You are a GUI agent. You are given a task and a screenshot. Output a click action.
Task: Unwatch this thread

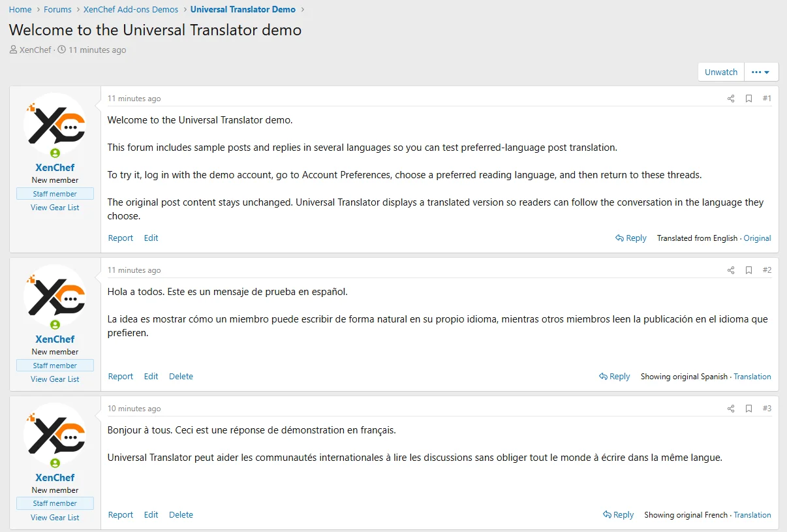[x=721, y=72]
